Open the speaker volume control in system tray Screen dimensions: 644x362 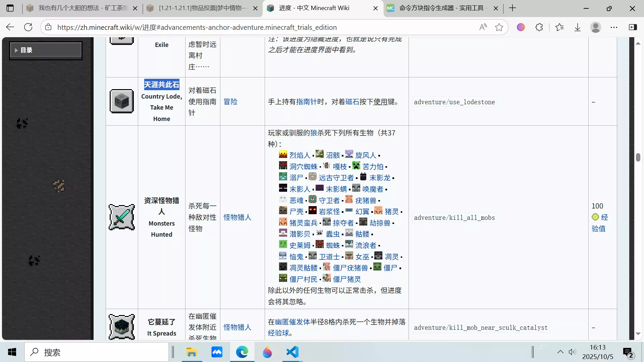(573, 352)
